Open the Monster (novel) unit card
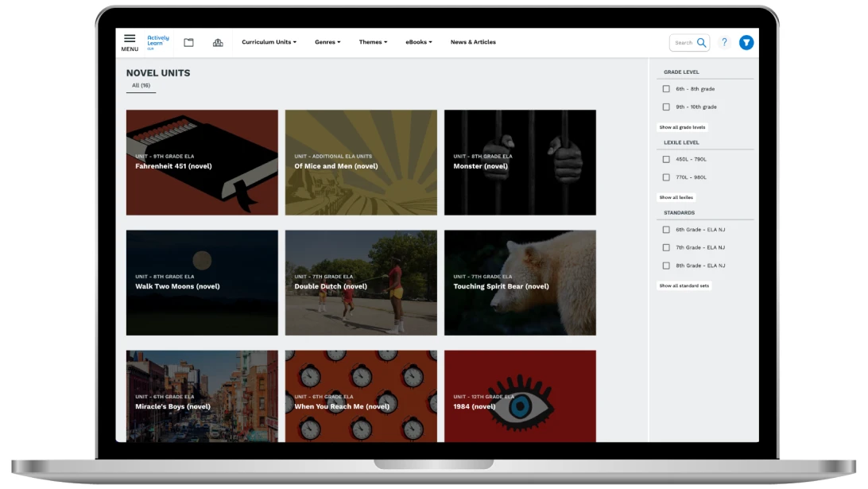 pos(521,162)
